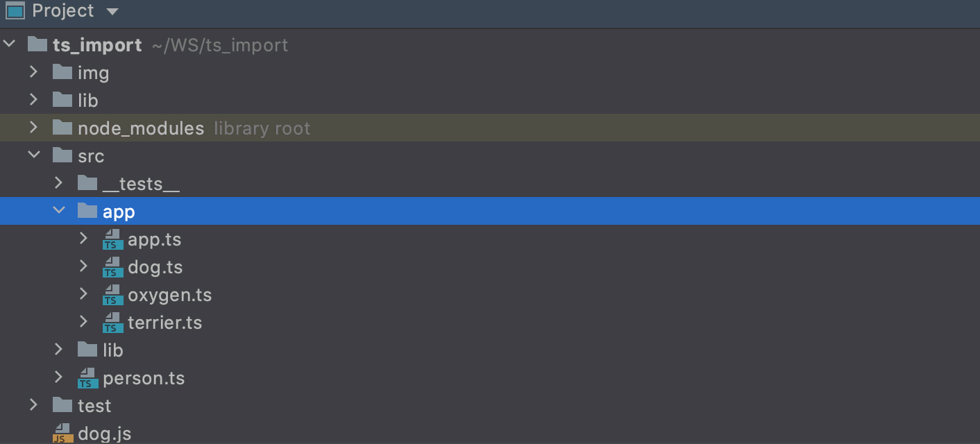Viewport: 980px width, 444px height.
Task: Expand the lib folder under src
Action: (x=58, y=350)
